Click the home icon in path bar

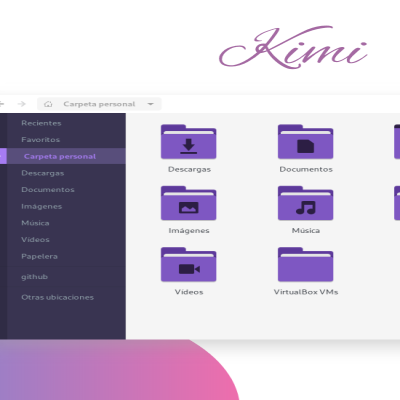(48, 104)
